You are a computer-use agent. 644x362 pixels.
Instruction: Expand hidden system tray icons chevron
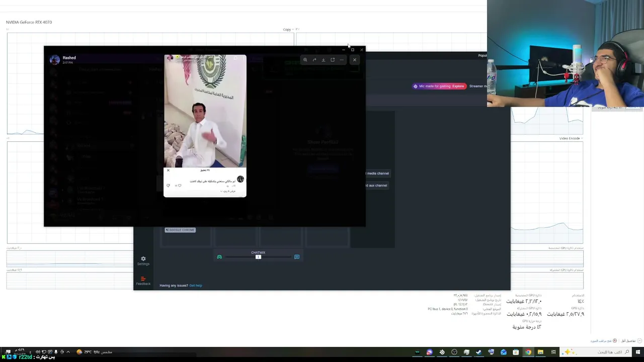pyautogui.click(x=68, y=352)
